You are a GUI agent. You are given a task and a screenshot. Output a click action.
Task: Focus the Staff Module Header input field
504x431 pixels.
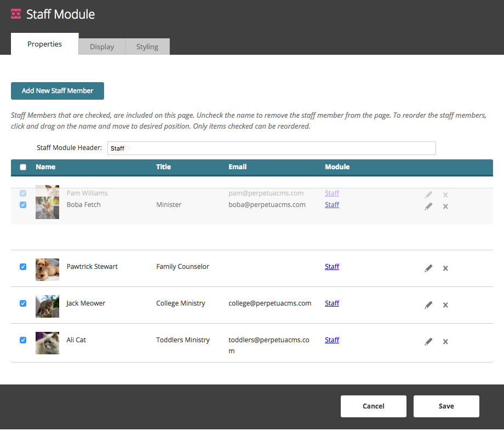coord(272,148)
